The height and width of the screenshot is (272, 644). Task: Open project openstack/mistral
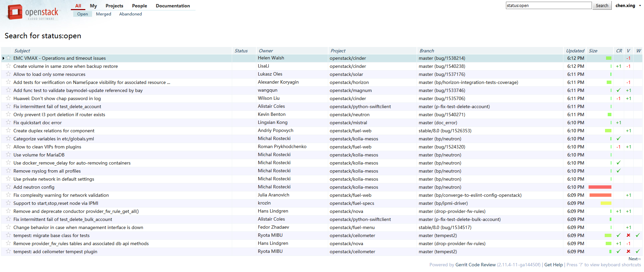[348, 123]
